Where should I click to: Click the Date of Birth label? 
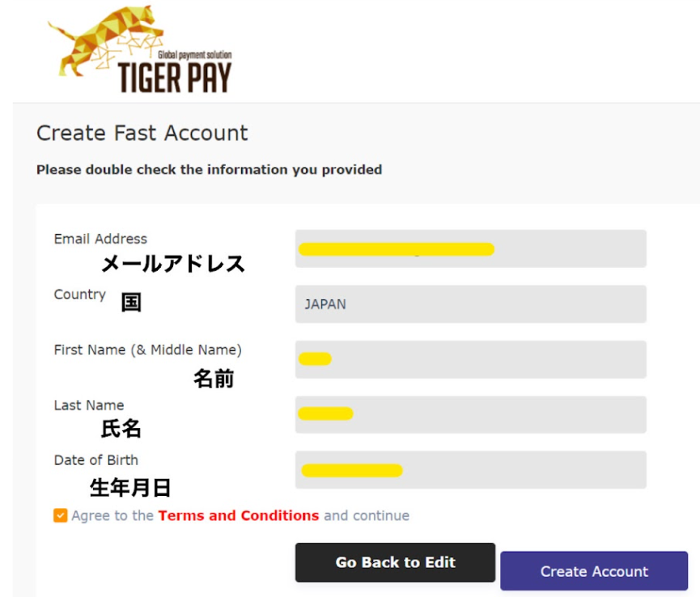[96, 460]
